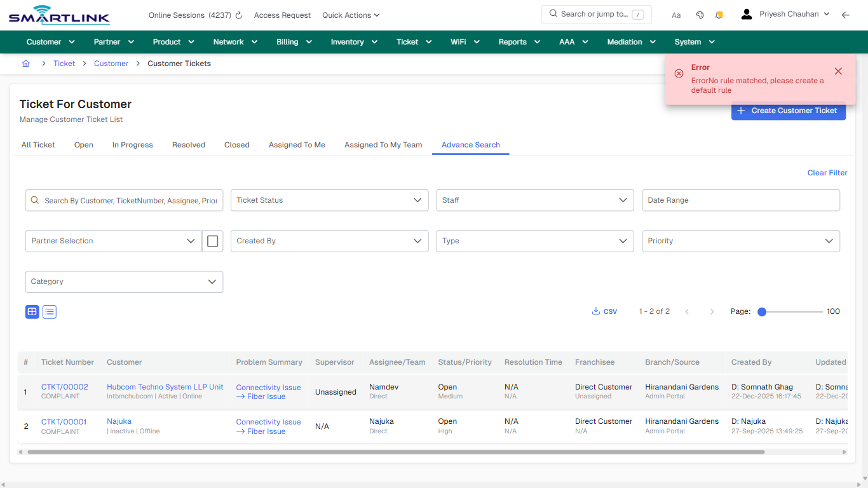Go home via the breadcrumb house icon
The width and height of the screenshot is (868, 488).
pos(25,63)
